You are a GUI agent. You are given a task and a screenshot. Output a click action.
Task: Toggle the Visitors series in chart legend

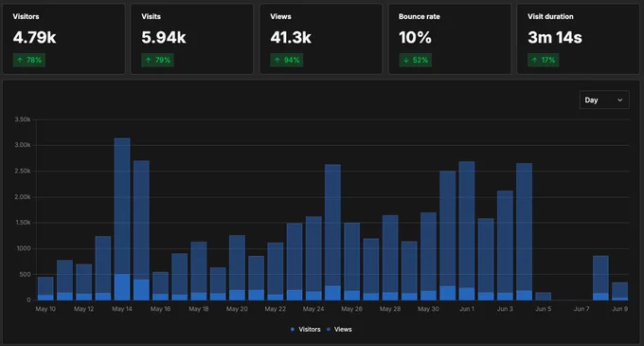point(305,329)
